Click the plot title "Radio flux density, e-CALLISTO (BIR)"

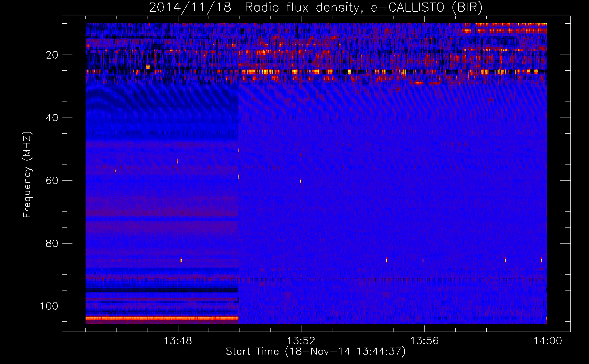(363, 7)
